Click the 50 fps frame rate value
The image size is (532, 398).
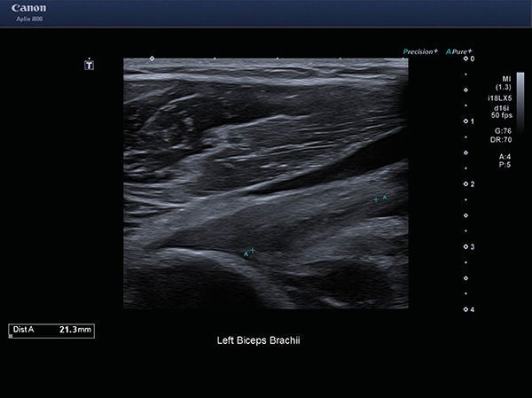[502, 115]
